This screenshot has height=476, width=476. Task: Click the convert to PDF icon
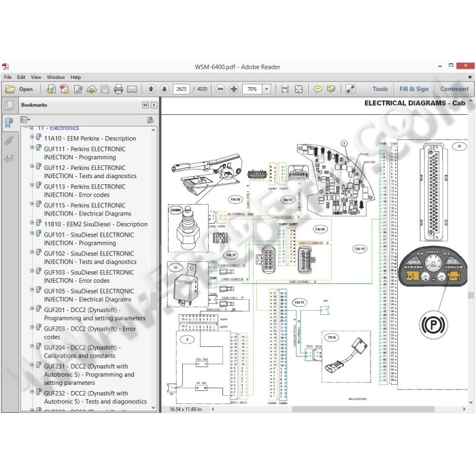pos(65,89)
